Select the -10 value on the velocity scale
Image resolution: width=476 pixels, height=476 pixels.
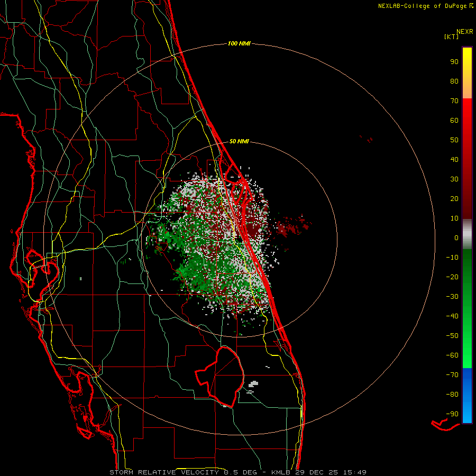click(452, 258)
